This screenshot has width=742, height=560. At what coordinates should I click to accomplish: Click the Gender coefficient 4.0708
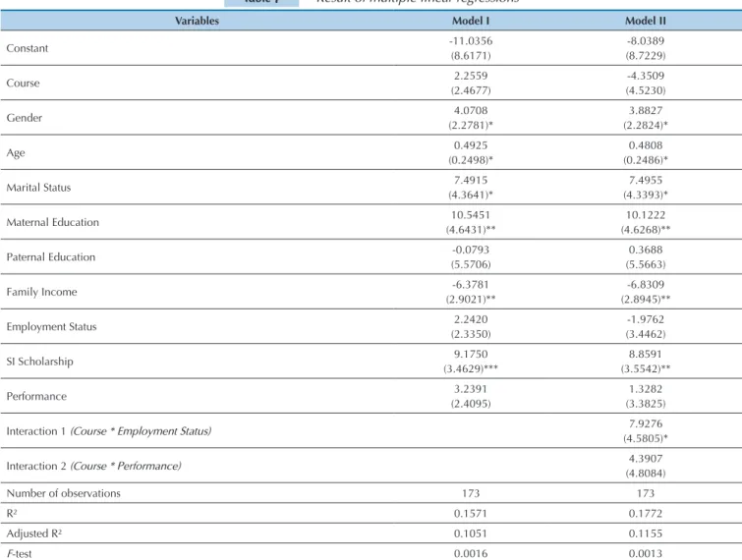tap(471, 111)
